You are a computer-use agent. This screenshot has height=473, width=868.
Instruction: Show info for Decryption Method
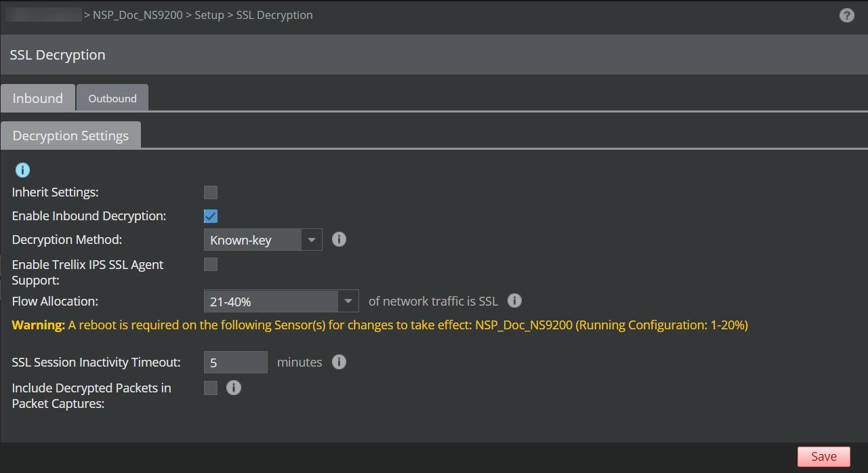(339, 239)
